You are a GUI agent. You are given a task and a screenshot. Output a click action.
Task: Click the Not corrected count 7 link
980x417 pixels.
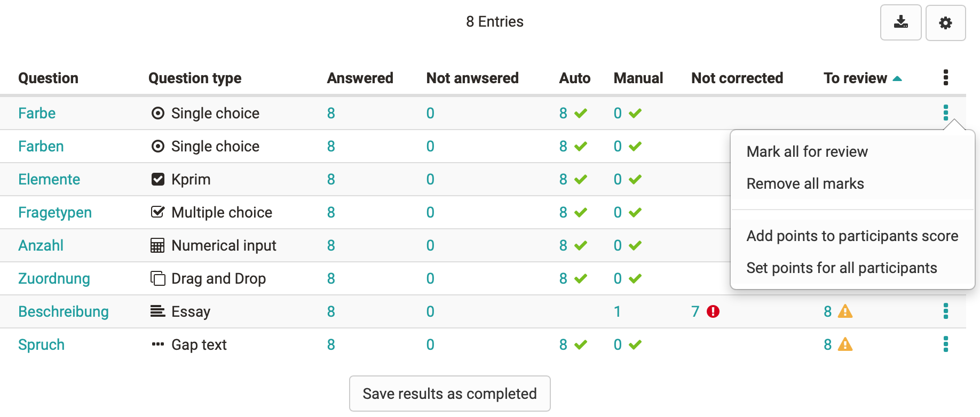coord(695,312)
